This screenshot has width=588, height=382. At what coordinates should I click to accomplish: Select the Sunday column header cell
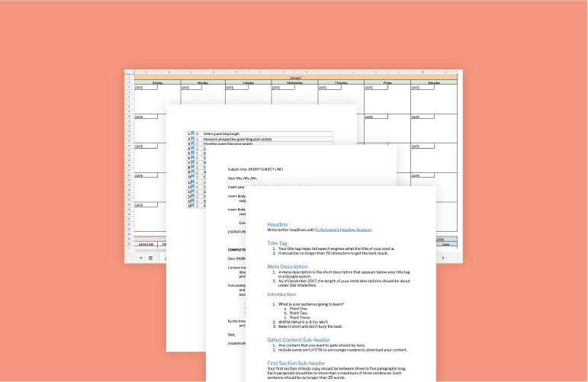pyautogui.click(x=156, y=82)
